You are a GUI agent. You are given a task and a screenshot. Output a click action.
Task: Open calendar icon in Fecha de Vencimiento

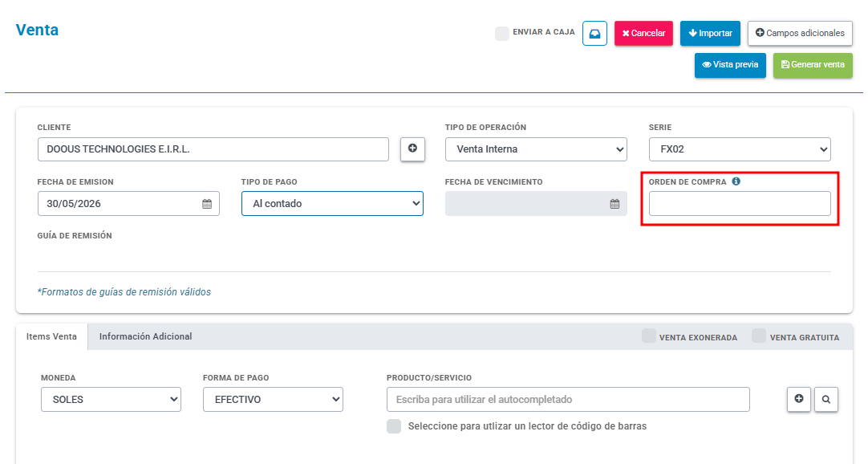pyautogui.click(x=614, y=204)
